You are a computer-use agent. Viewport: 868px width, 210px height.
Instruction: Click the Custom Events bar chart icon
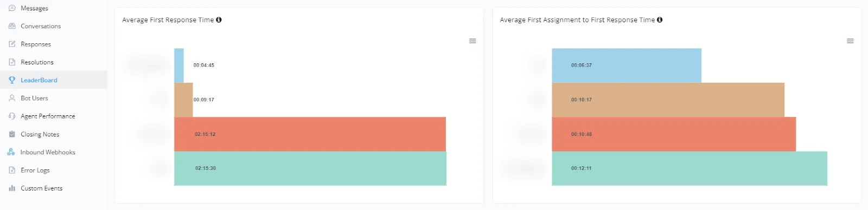[x=12, y=188]
